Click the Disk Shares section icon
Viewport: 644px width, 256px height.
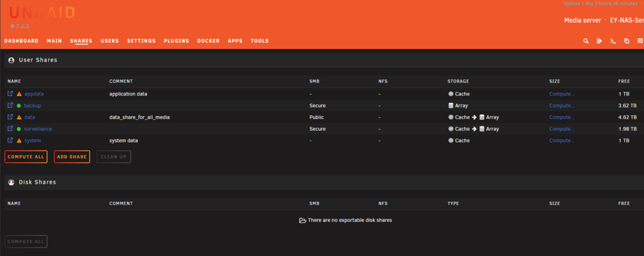[11, 182]
